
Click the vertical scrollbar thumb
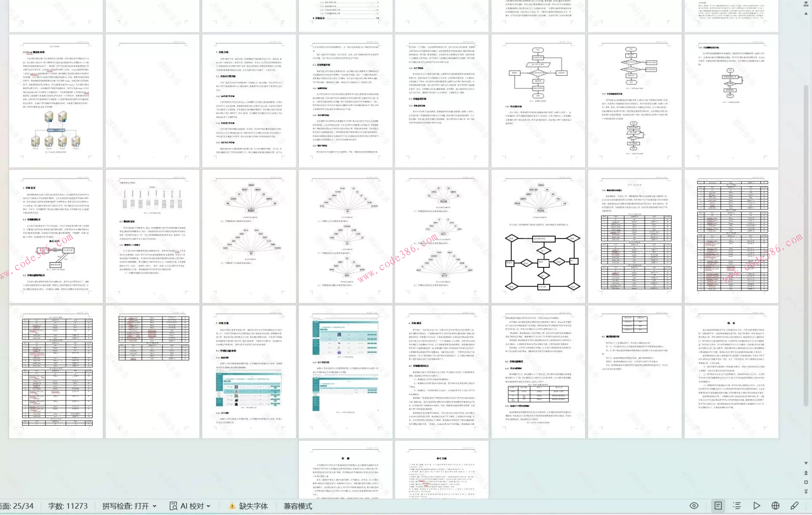pos(806,245)
